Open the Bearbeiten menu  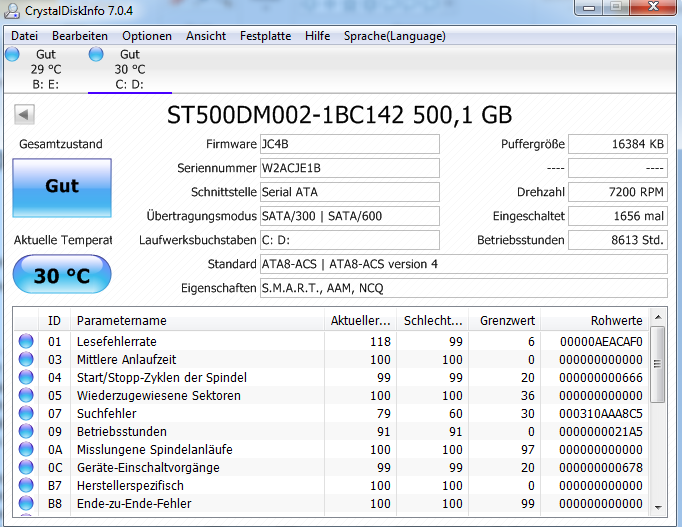(x=80, y=36)
